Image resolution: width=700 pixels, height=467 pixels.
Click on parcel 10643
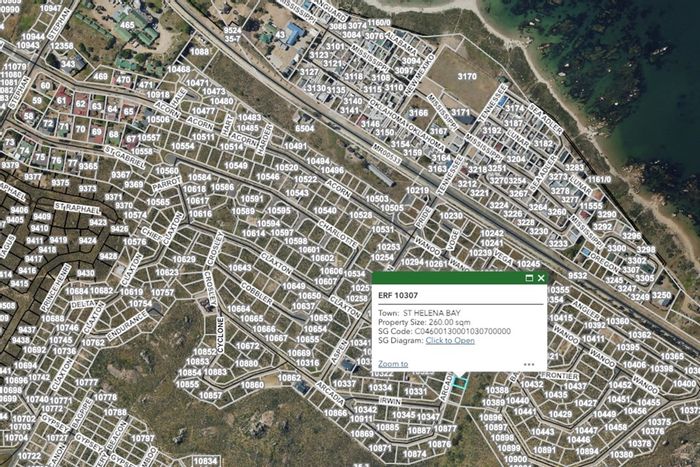click(x=240, y=268)
